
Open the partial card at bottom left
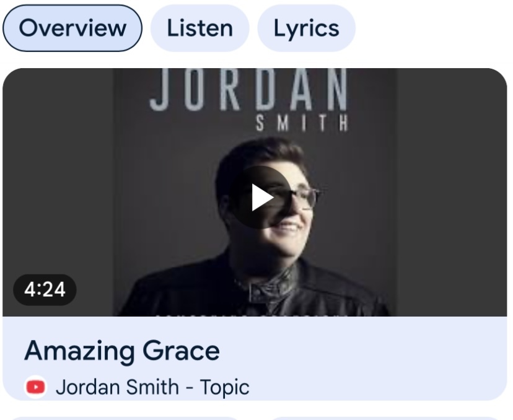tap(125, 418)
